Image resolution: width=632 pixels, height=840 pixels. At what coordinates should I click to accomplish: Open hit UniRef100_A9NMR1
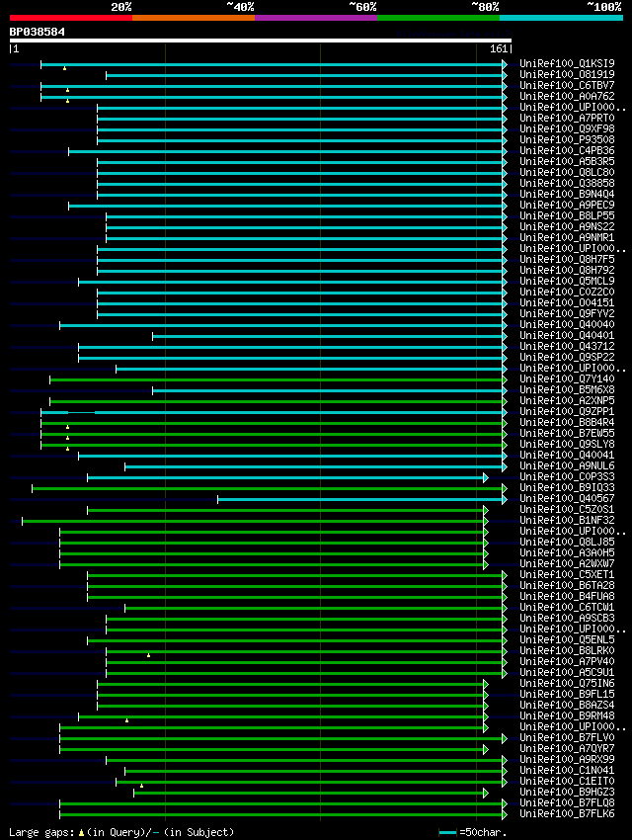pos(567,237)
